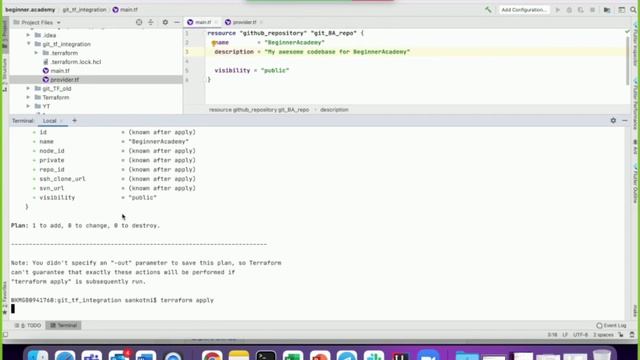This screenshot has width=640, height=360.
Task: Click locate target icon in Project panel
Action: pyautogui.click(x=139, y=22)
